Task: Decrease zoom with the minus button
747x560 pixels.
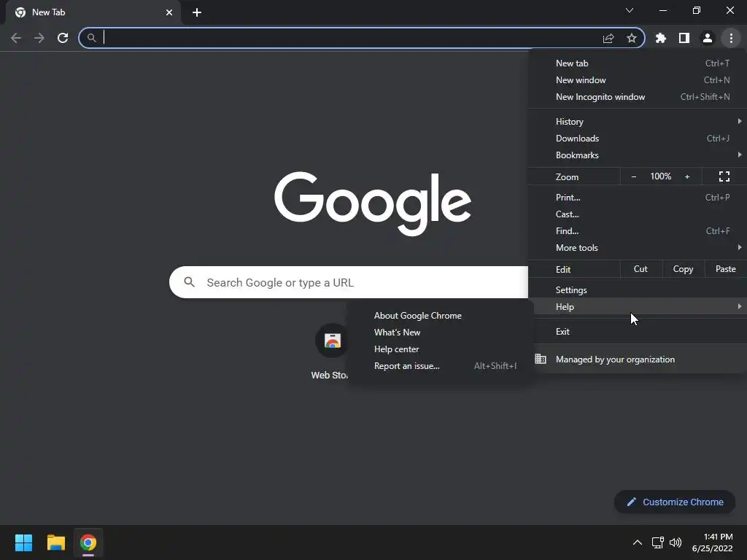Action: [x=634, y=176]
